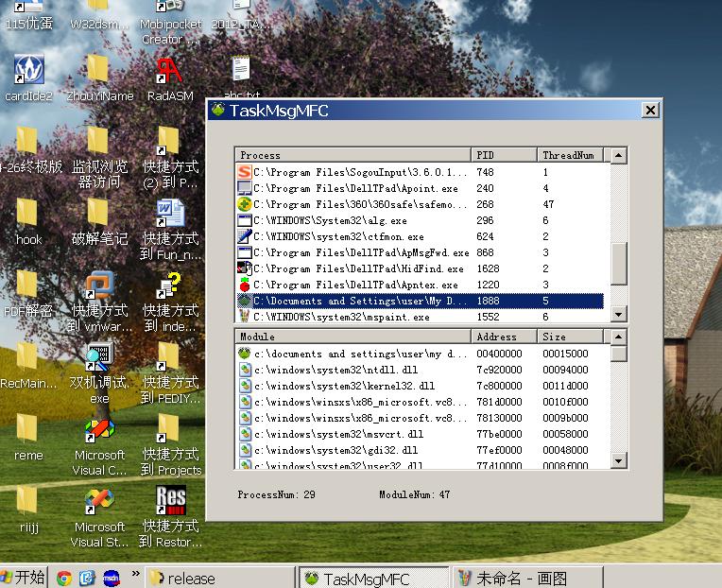Click the ModuleNum: 47 label
The image size is (722, 588).
click(415, 494)
